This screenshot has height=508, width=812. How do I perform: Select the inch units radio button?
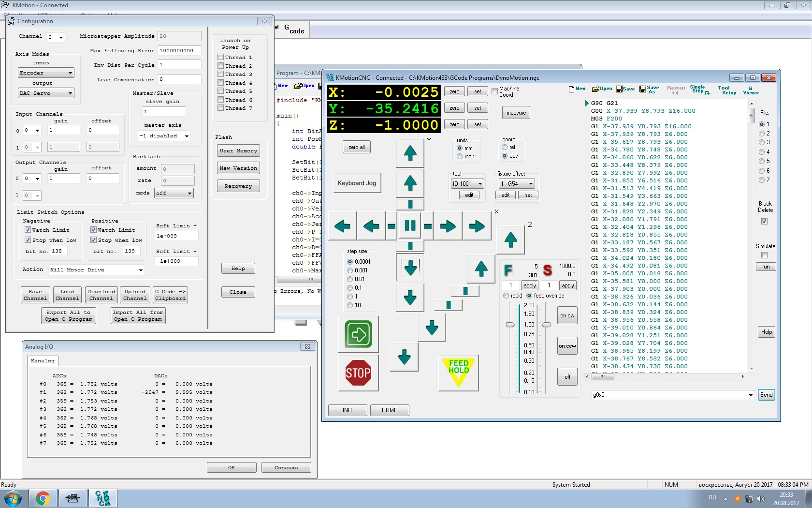[x=460, y=156]
